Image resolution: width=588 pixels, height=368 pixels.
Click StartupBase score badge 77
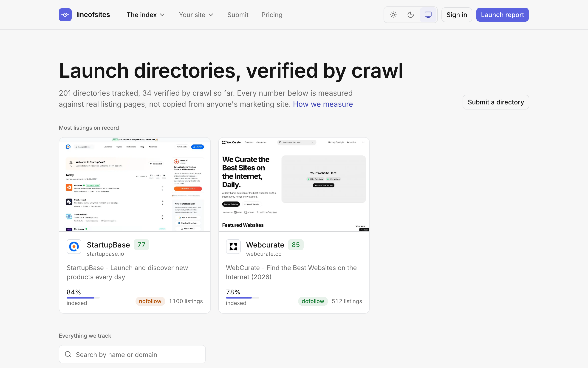click(x=141, y=244)
